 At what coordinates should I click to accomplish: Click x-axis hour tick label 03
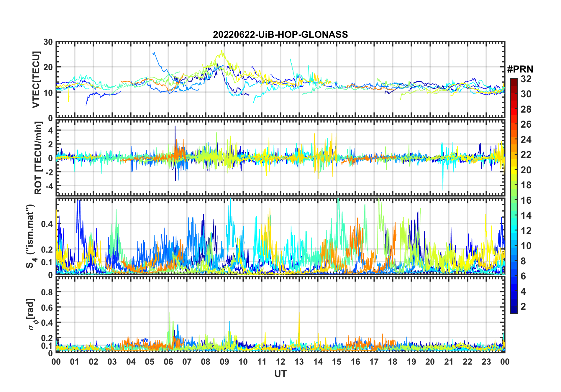[112, 362]
